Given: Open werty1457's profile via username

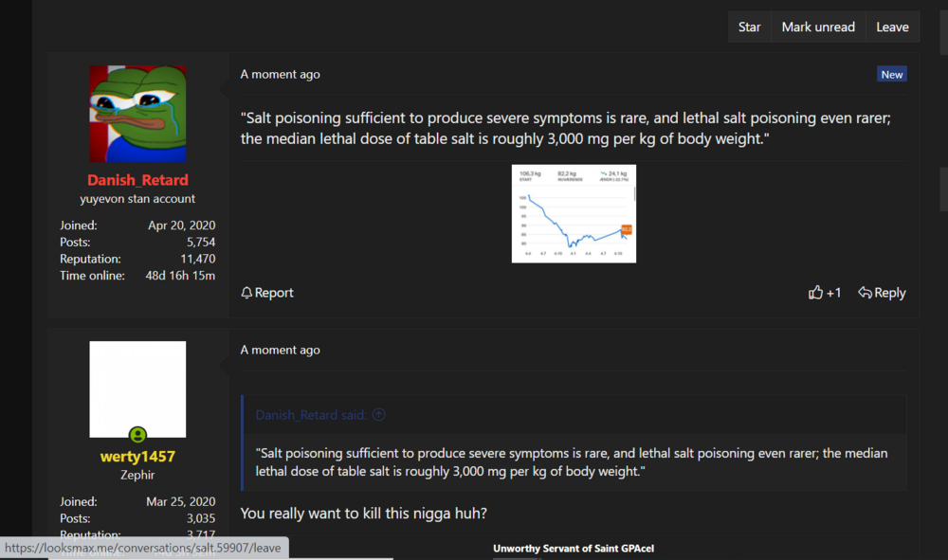Looking at the screenshot, I should pos(137,457).
